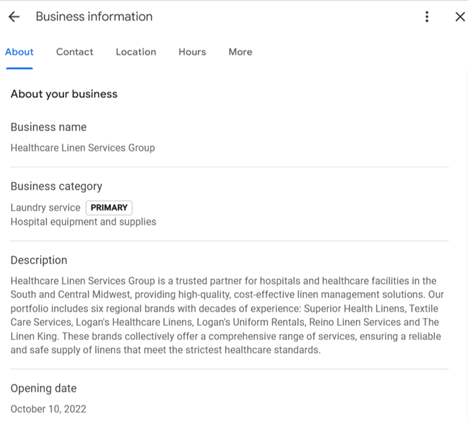Image resolution: width=468 pixels, height=422 pixels.
Task: Edit the business description paragraph
Action: (x=227, y=315)
